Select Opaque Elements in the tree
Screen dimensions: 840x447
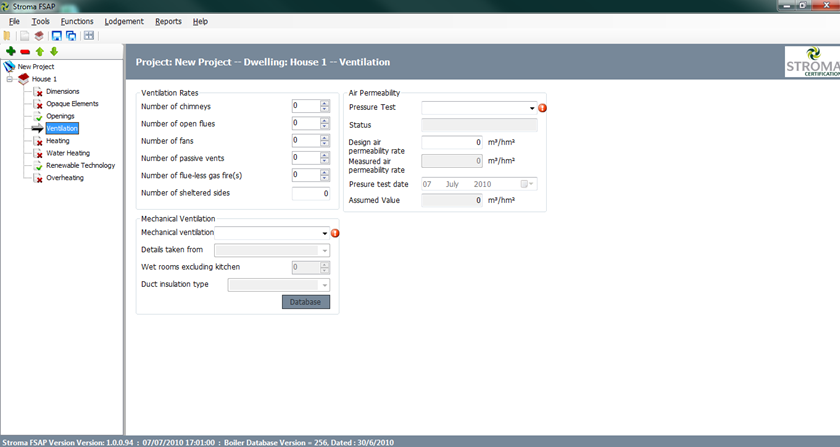coord(72,104)
